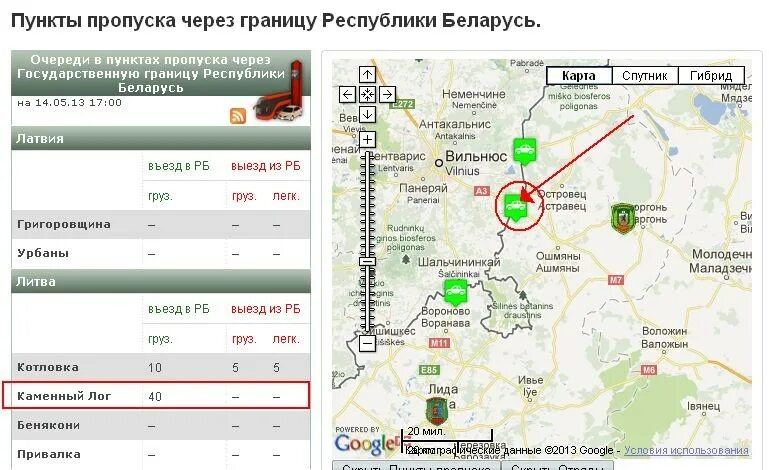Click the Скрыть Пункты пропуска button

click(416, 466)
